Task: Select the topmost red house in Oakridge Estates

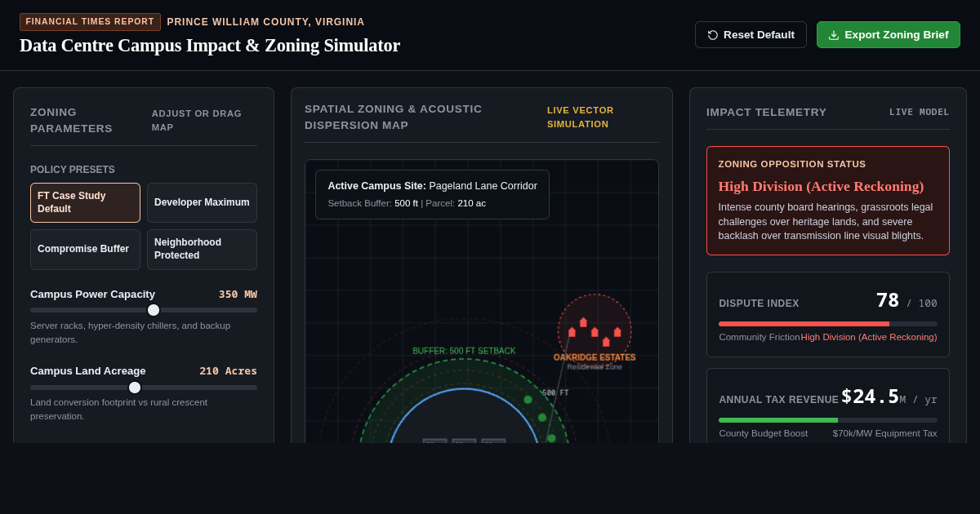Action: pyautogui.click(x=583, y=322)
